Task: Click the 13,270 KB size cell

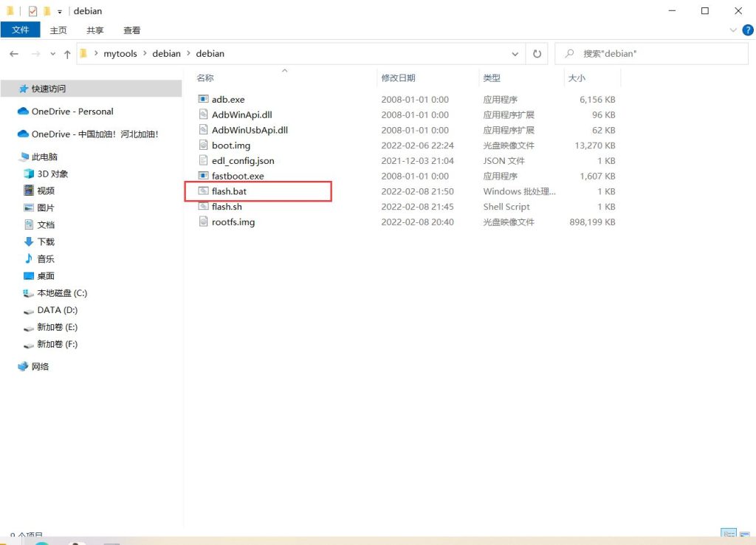Action: pyautogui.click(x=594, y=145)
